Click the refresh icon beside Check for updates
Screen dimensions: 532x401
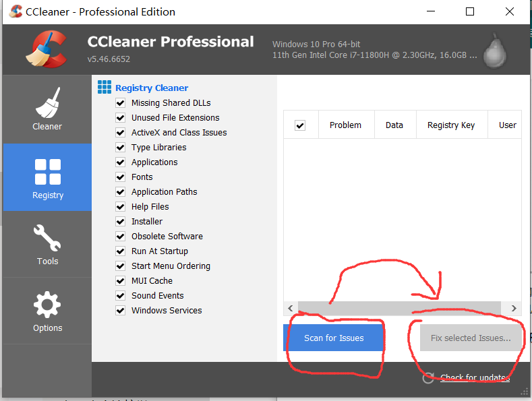coord(428,377)
